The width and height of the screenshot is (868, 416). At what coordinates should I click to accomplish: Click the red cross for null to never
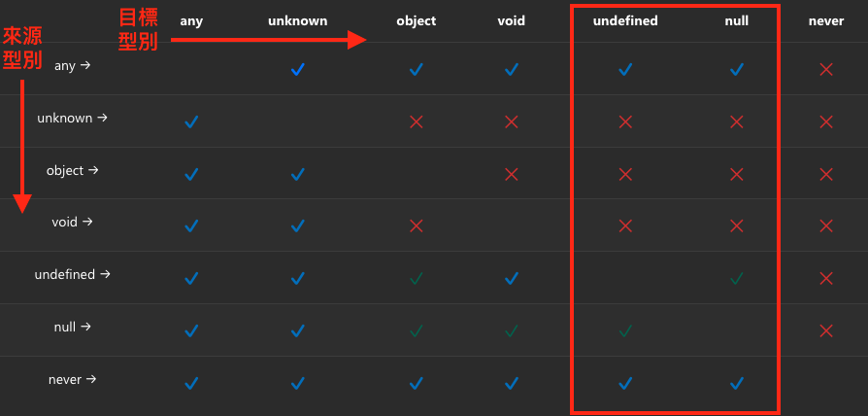tap(826, 331)
